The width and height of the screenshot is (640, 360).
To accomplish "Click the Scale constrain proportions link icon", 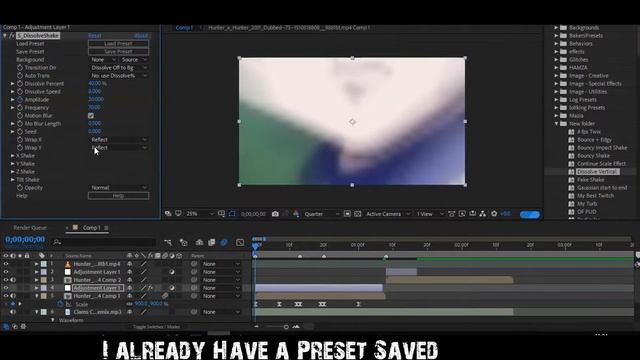I will click(x=129, y=304).
